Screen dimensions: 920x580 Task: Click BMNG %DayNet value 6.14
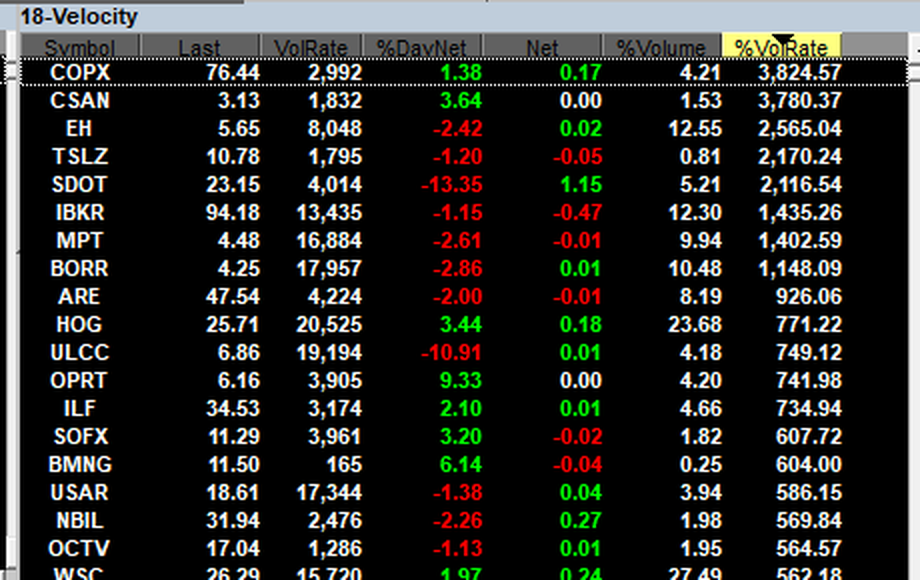(x=461, y=464)
